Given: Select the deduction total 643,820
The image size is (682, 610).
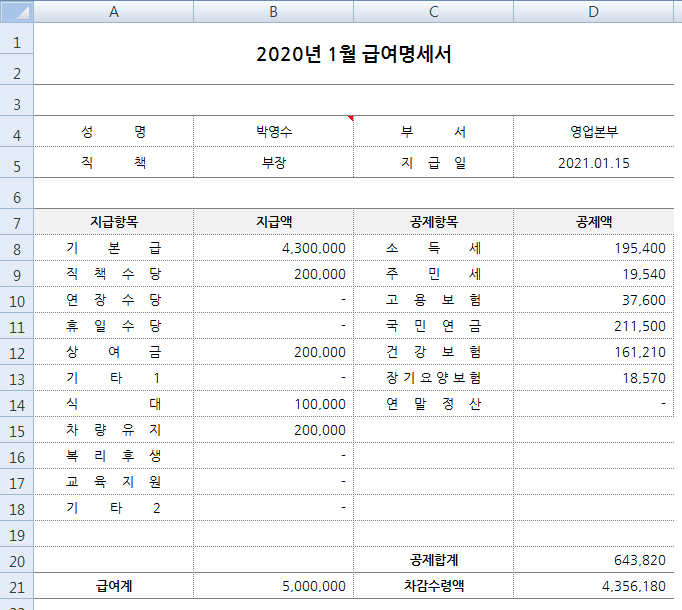Looking at the screenshot, I should click(x=593, y=560).
